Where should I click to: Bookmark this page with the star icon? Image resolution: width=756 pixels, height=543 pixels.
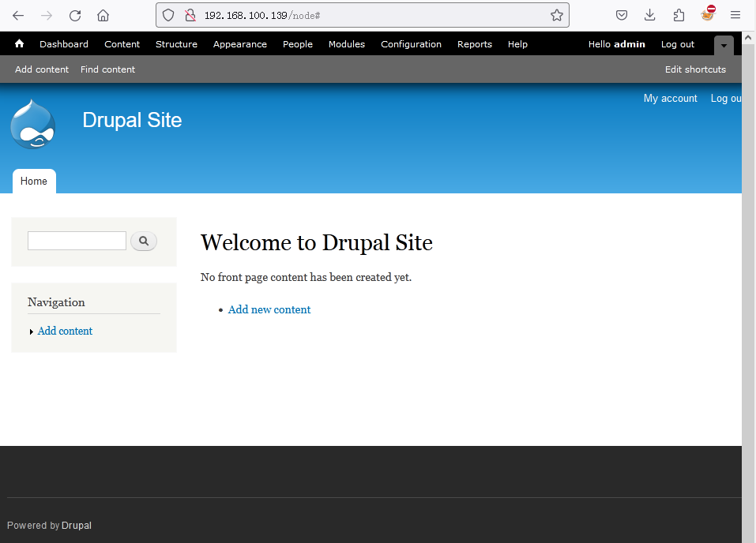557,16
